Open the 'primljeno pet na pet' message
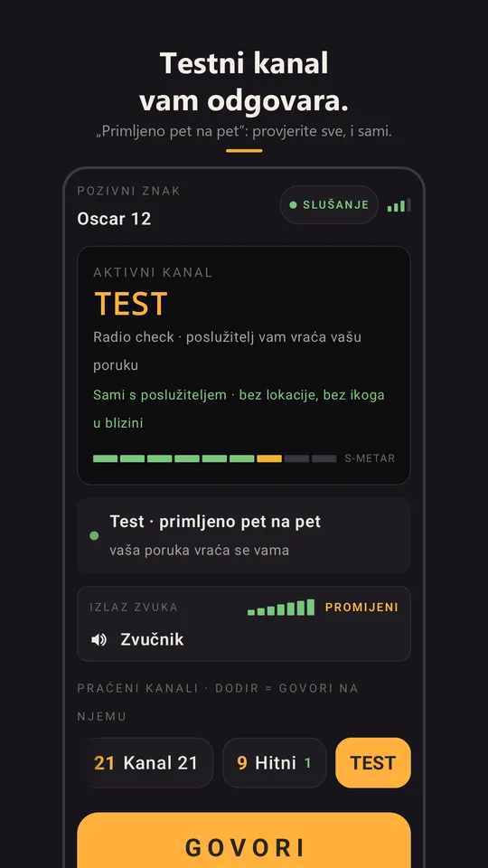This screenshot has width=488, height=868. pyautogui.click(x=244, y=535)
